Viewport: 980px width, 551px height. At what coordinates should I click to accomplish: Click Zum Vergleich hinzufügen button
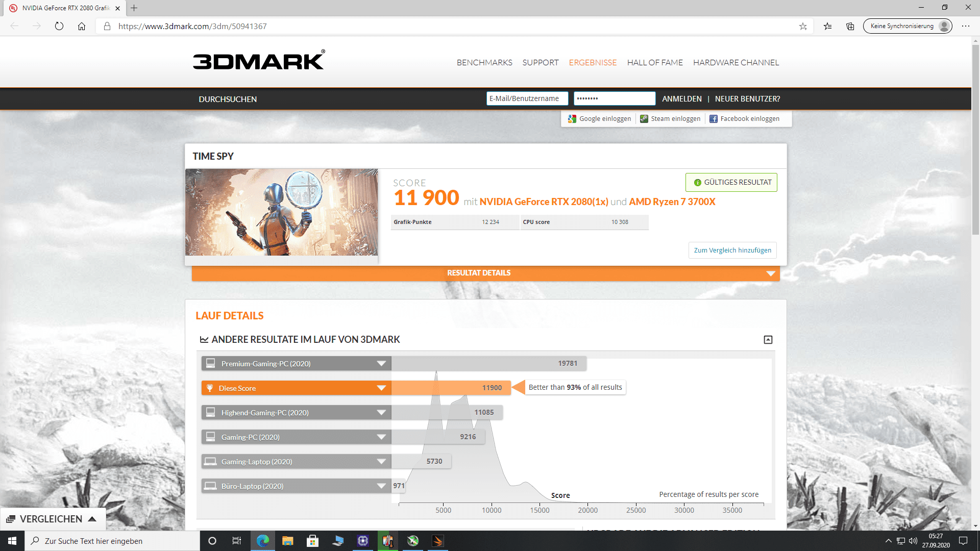pos(732,251)
